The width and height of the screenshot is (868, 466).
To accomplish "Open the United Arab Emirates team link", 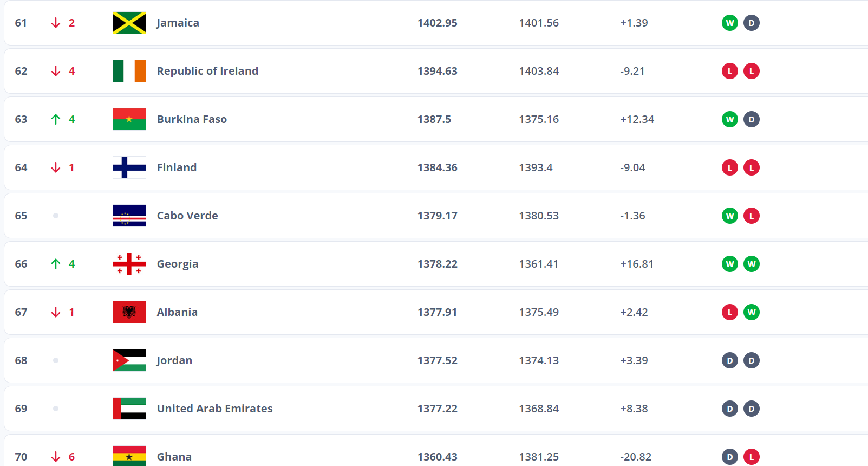I will coord(214,409).
